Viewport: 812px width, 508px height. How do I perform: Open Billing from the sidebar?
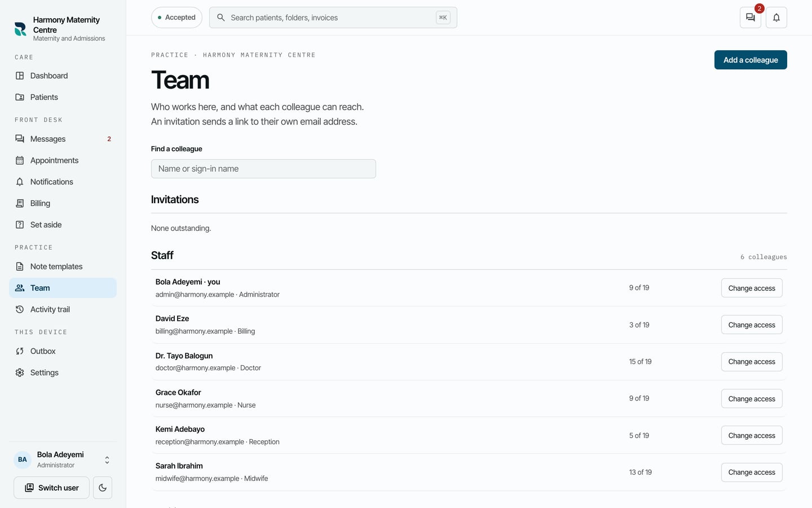point(63,203)
